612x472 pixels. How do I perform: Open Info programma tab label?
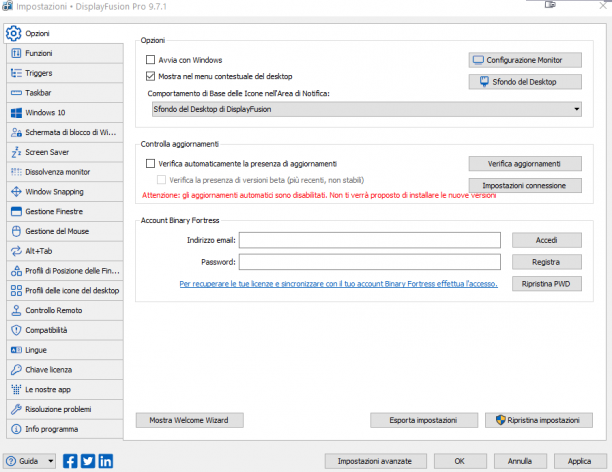pos(52,429)
